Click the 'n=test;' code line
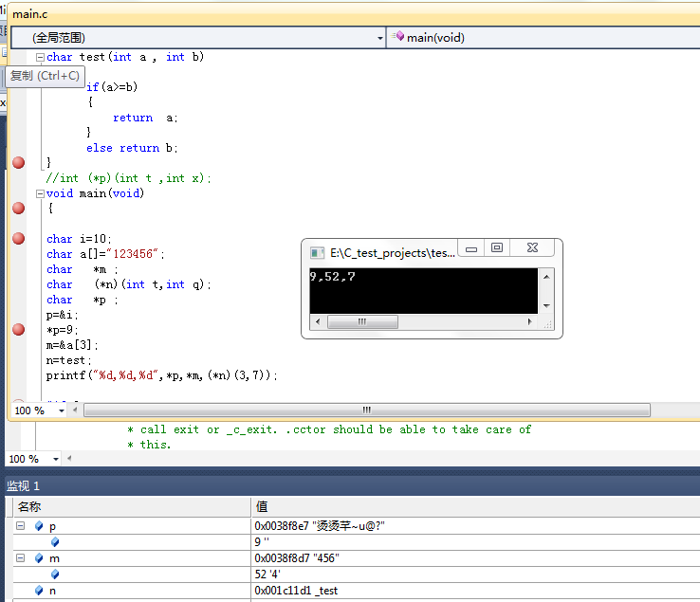The image size is (700, 602). 68,360
